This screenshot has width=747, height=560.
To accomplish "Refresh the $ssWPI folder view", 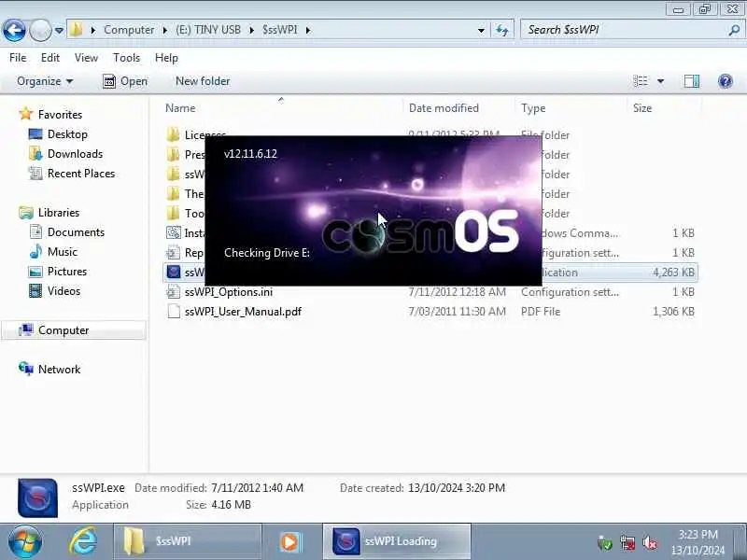I will (x=502, y=30).
